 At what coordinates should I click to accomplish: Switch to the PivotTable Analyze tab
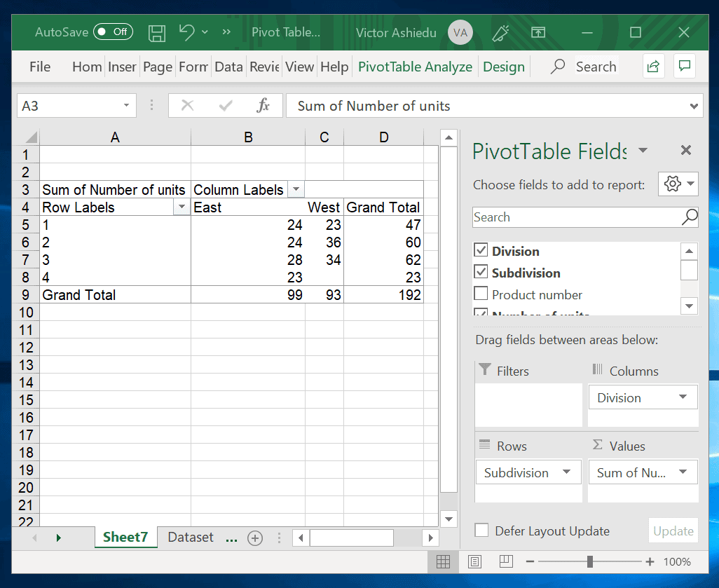415,67
